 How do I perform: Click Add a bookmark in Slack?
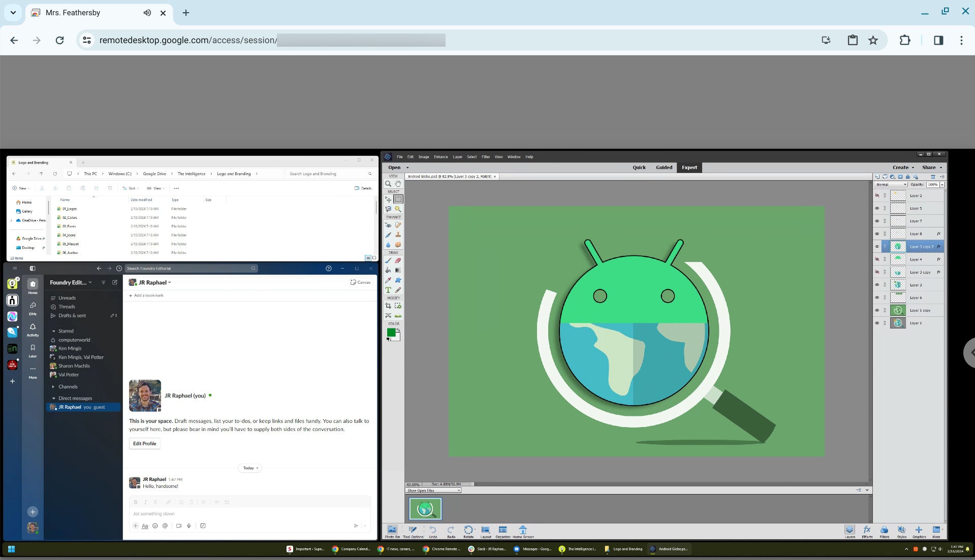point(146,295)
